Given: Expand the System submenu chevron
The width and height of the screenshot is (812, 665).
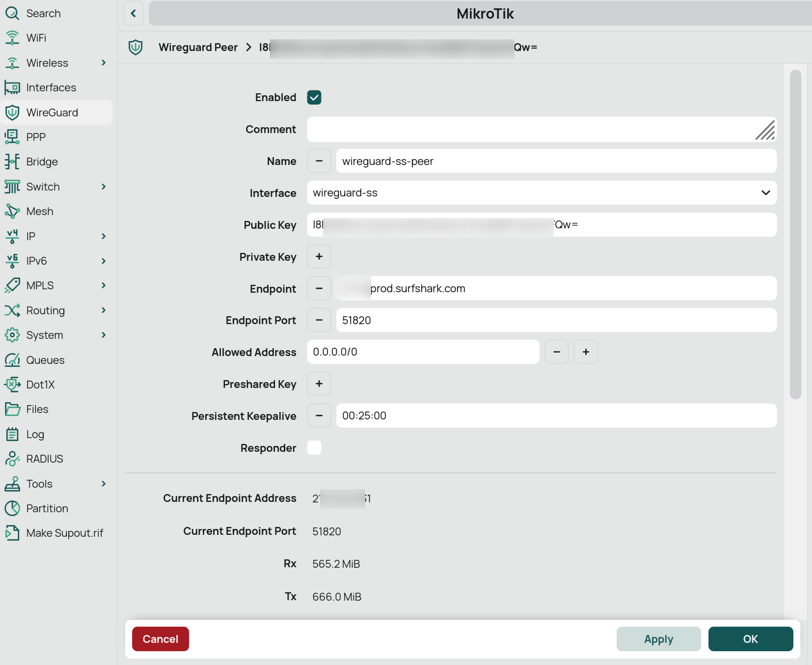Looking at the screenshot, I should click(104, 335).
